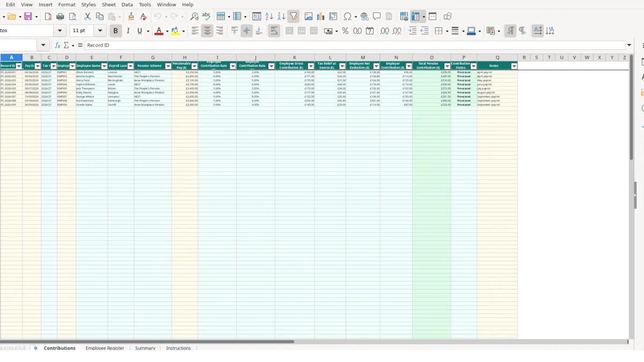Sort ascending

269,17
